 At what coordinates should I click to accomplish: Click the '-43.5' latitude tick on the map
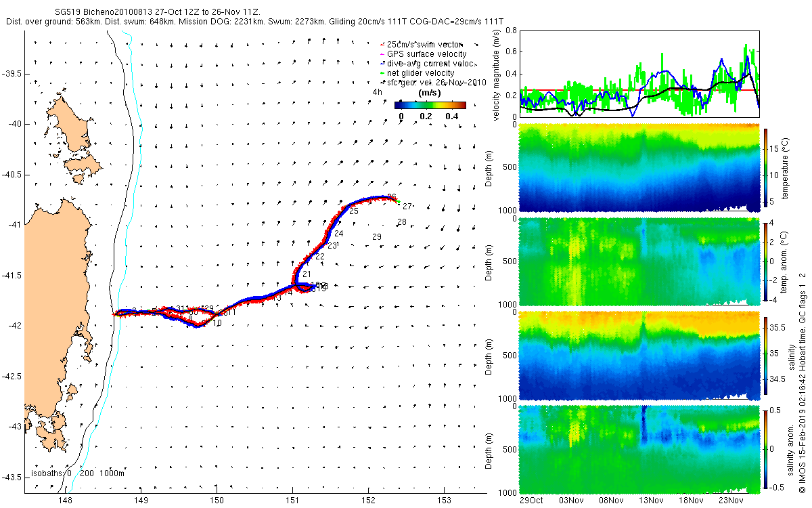tap(12, 477)
